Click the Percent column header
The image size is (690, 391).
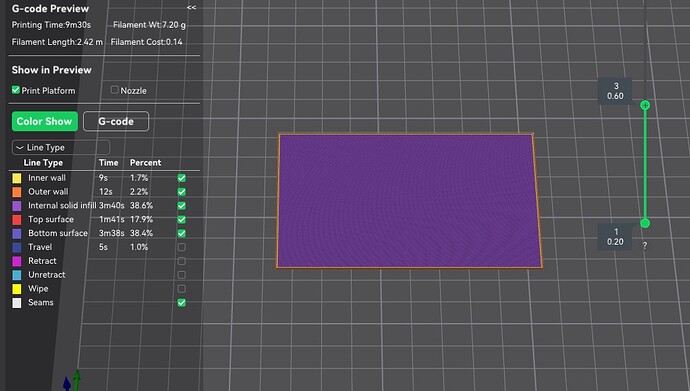coord(145,163)
